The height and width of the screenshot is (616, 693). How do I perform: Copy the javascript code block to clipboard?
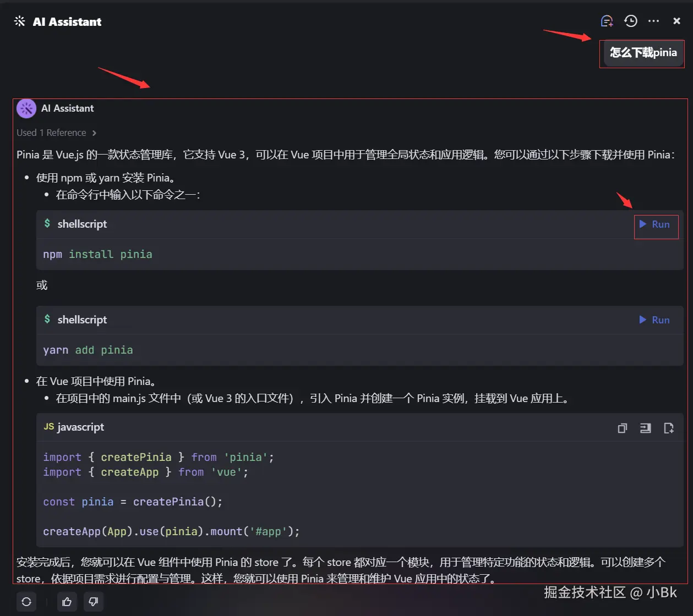pos(623,428)
